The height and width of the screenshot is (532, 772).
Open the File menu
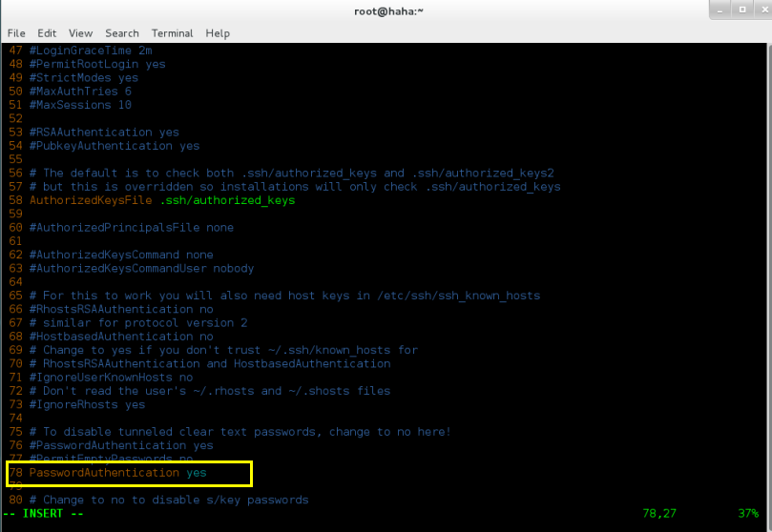(16, 33)
